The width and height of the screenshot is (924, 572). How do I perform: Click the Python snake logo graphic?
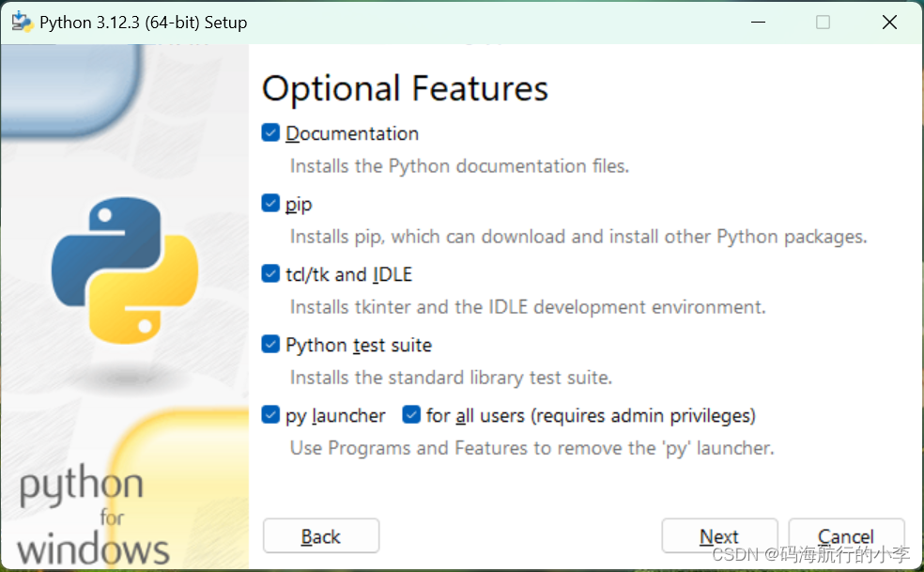124,271
